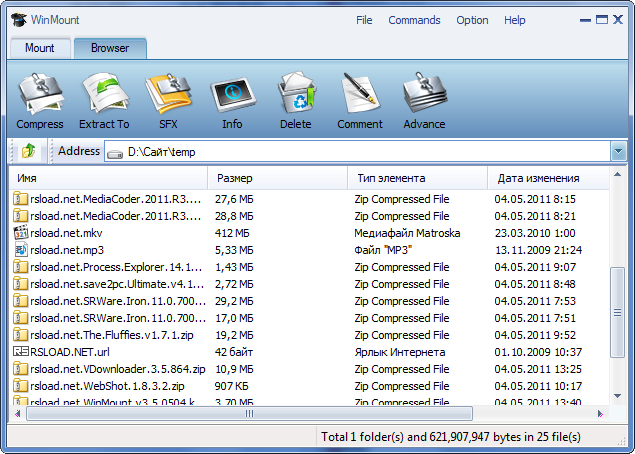
Task: Click the RSLOAD.NET.url shortcut icon
Action: (x=21, y=351)
